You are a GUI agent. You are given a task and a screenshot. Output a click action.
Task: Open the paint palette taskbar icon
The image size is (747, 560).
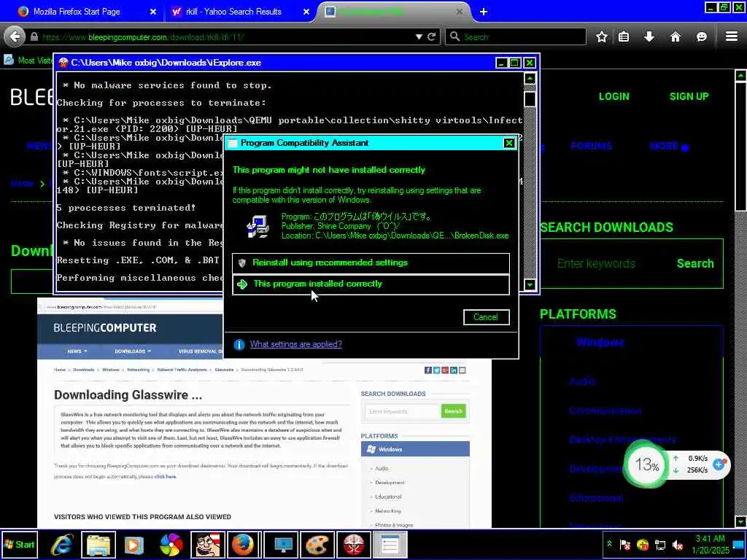pyautogui.click(x=317, y=544)
